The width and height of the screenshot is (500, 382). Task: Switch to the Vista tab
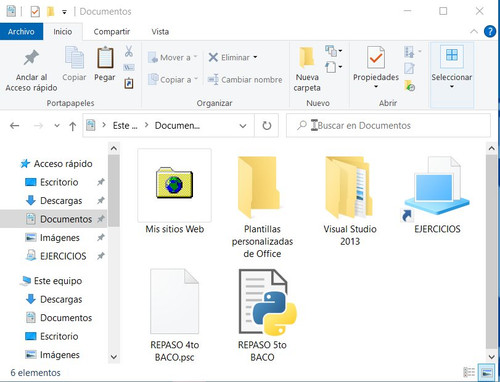click(x=160, y=32)
